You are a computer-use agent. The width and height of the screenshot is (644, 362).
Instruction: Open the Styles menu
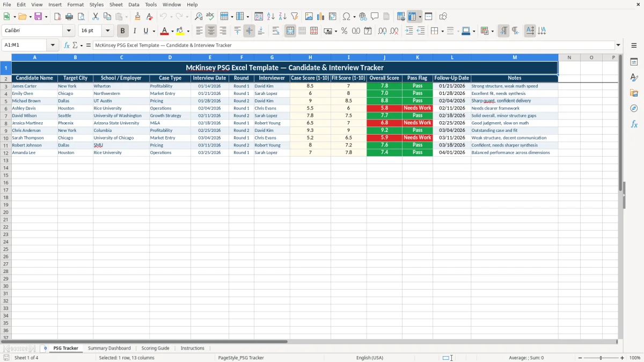pyautogui.click(x=97, y=4)
